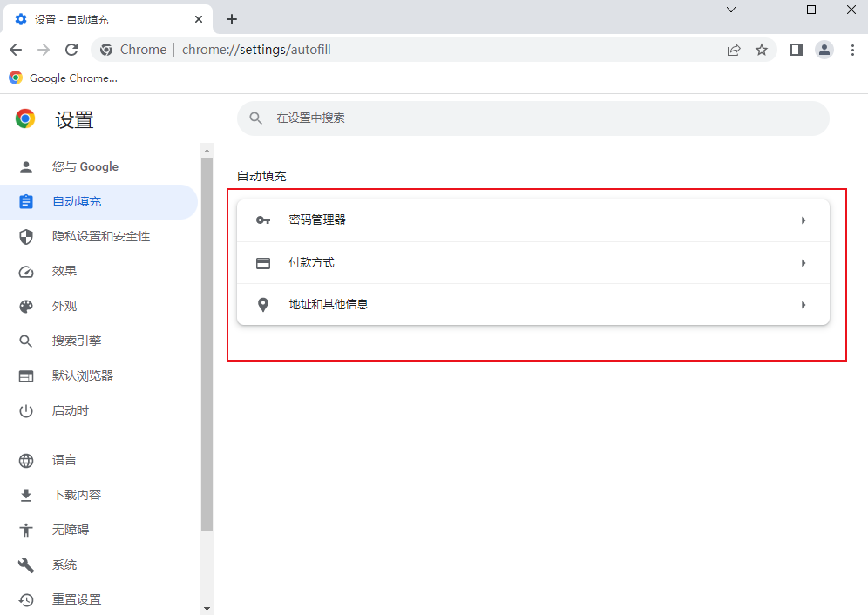868x615 pixels.
Task: Open the Chrome three-dot menu
Action: [x=852, y=50]
